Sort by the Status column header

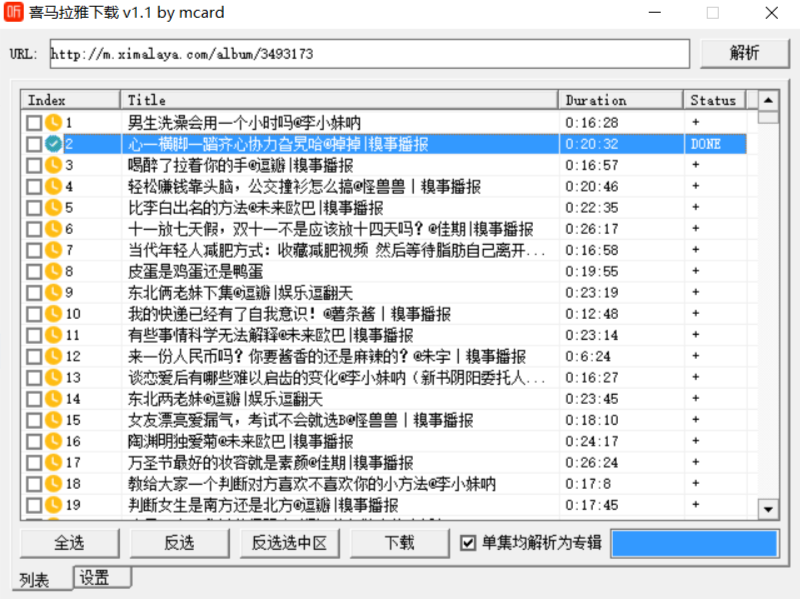pos(714,100)
